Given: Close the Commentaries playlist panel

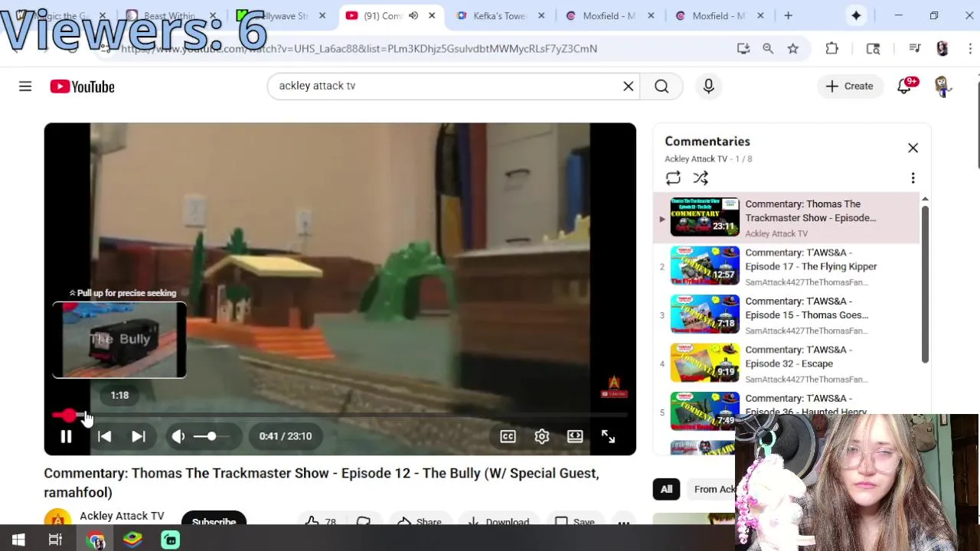Looking at the screenshot, I should point(913,148).
